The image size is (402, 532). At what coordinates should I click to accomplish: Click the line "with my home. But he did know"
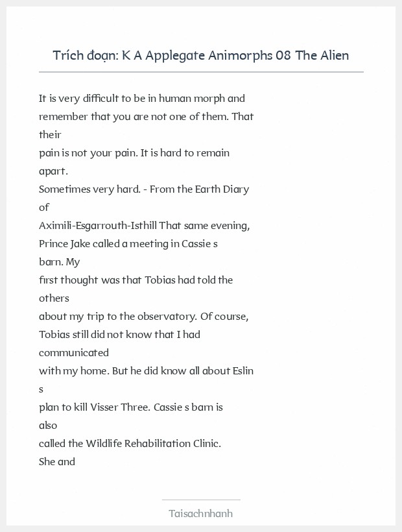pos(146,371)
